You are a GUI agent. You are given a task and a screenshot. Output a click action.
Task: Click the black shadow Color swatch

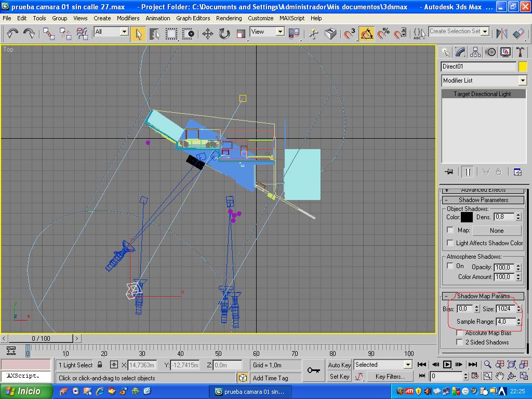click(467, 217)
